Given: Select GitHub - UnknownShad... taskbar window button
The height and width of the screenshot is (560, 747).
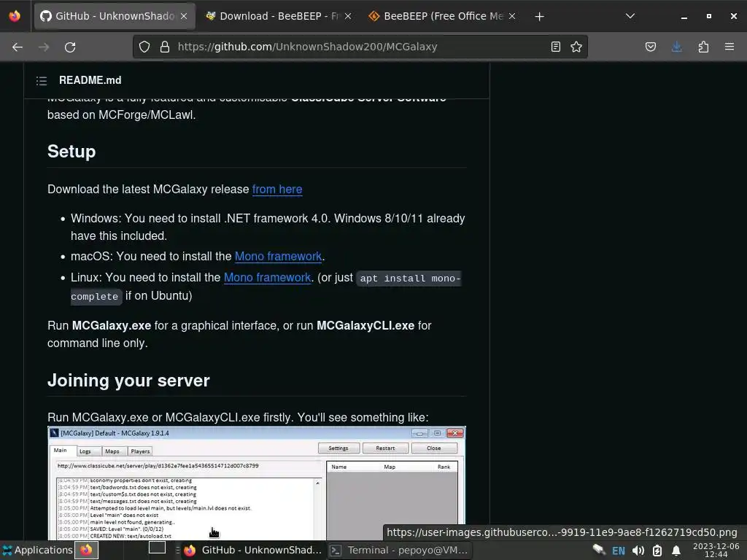Looking at the screenshot, I should [253, 550].
